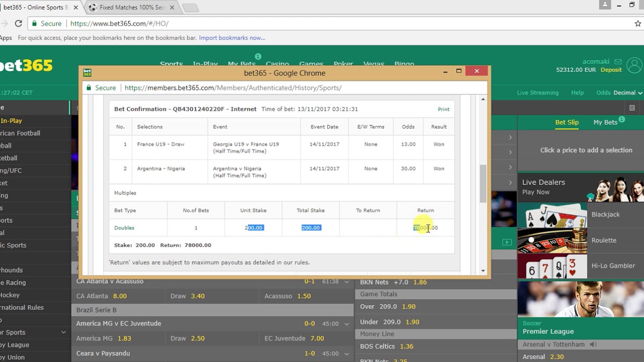Viewport: 644px width, 362px height.
Task: Expand the America MG v EC Juventude match
Action: (346, 324)
